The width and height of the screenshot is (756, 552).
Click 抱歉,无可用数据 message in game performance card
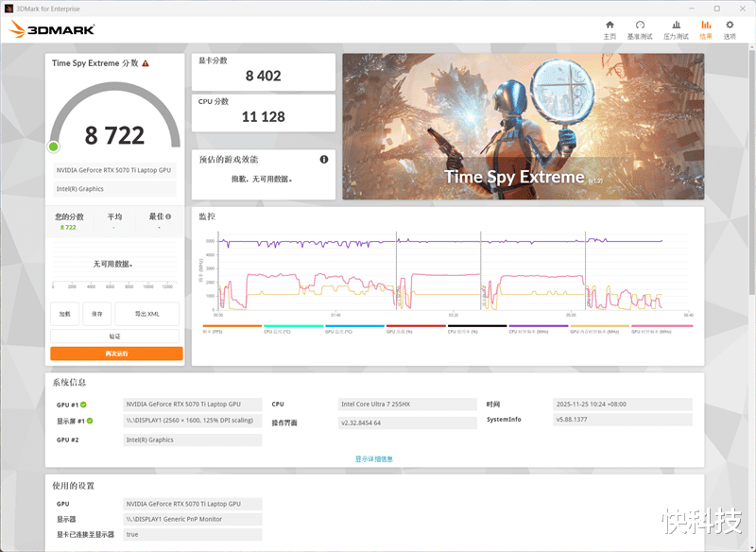pyautogui.click(x=263, y=179)
